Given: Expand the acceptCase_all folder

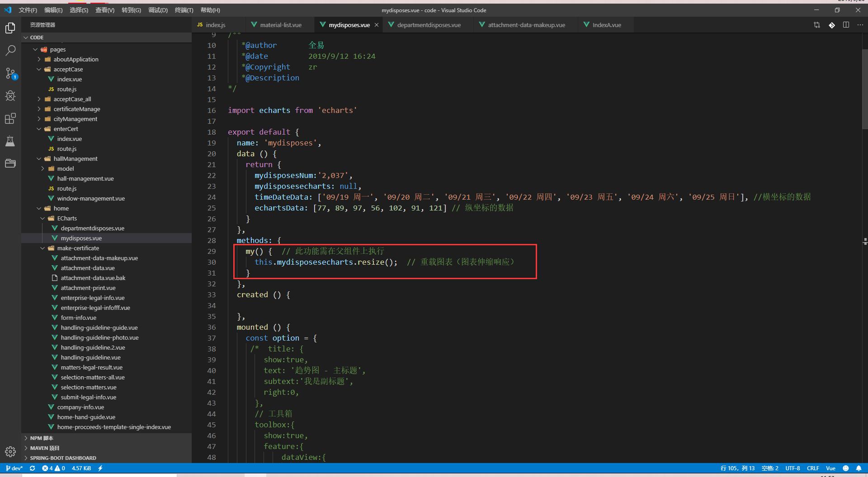Looking at the screenshot, I should pyautogui.click(x=107, y=99).
